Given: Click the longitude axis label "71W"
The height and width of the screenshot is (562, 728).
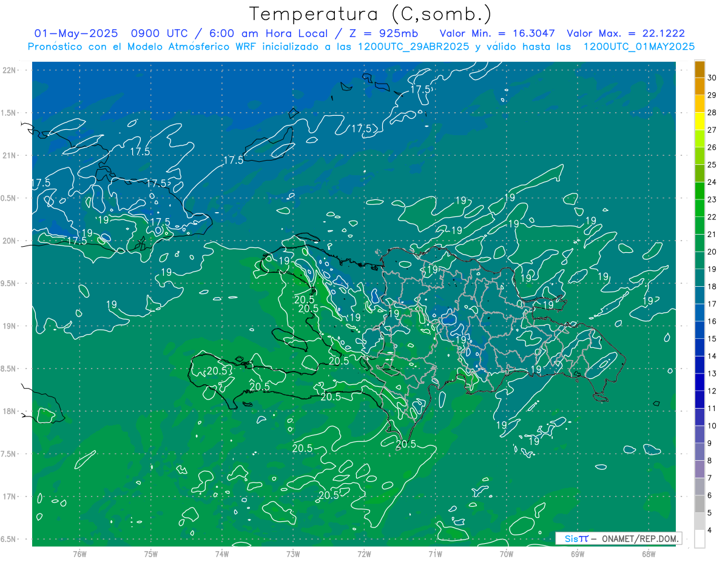Looking at the screenshot, I should click(x=435, y=554).
